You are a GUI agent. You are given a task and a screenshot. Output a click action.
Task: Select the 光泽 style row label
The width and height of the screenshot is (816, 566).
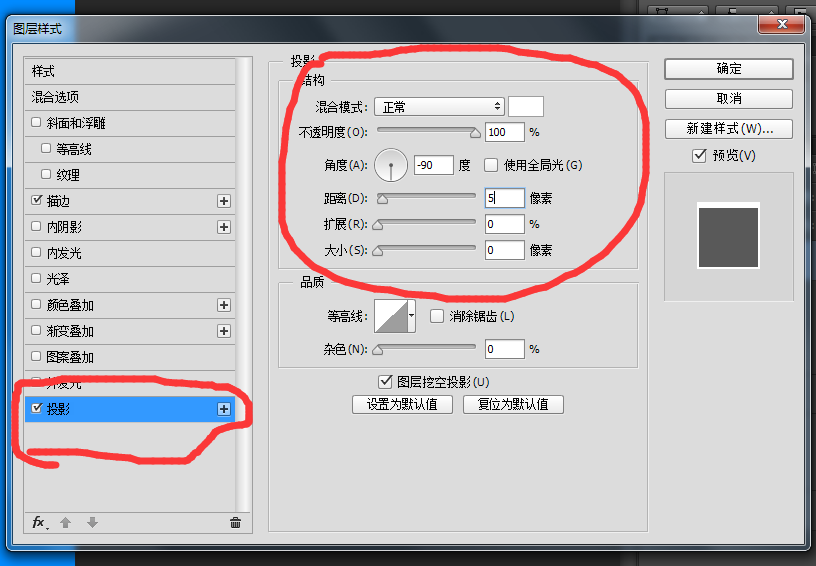coord(58,279)
